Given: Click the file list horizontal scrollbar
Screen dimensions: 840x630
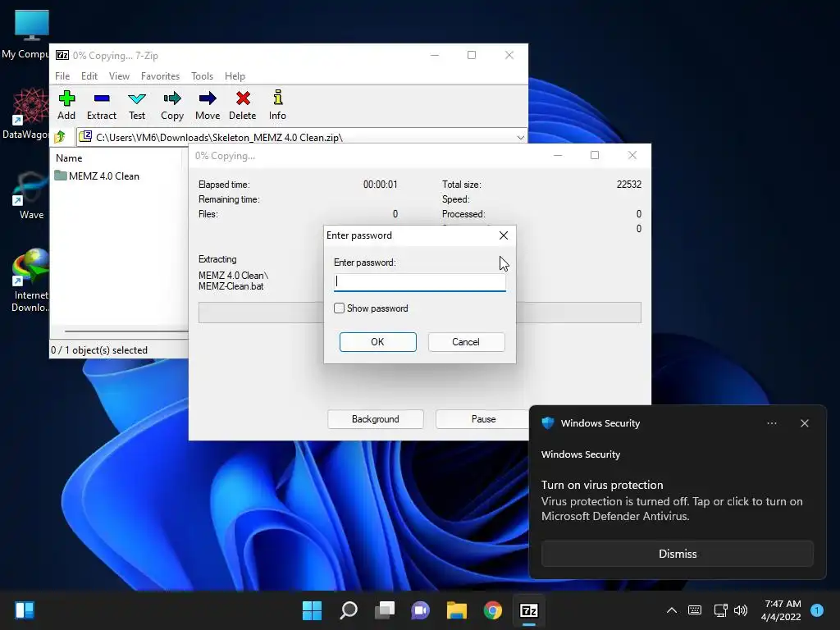Looking at the screenshot, I should click(x=126, y=331).
